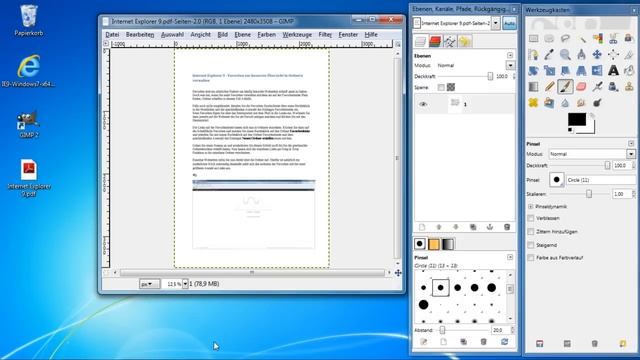The width and height of the screenshot is (640, 360).
Task: Open the Ebenen panel configuration menu
Action: click(510, 55)
